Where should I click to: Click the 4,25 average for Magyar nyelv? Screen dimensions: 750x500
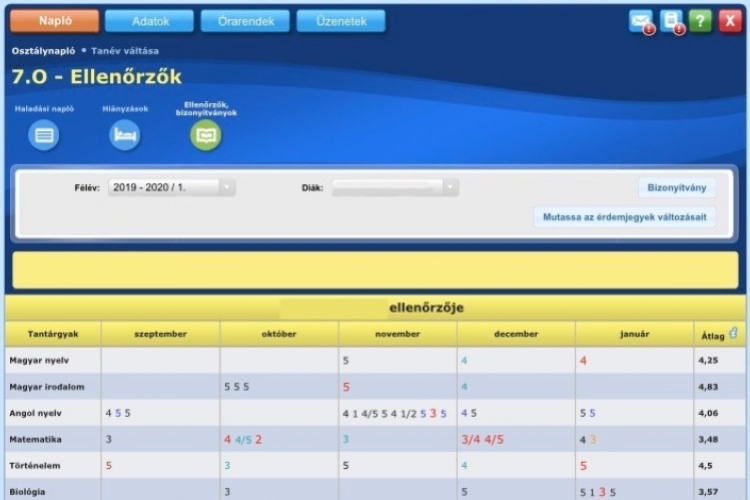click(x=708, y=360)
